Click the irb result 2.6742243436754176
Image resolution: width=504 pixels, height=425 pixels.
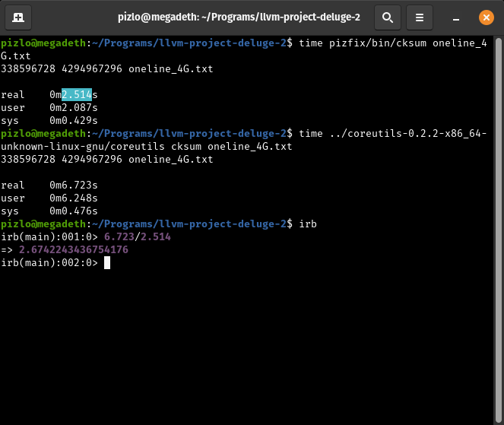74,250
